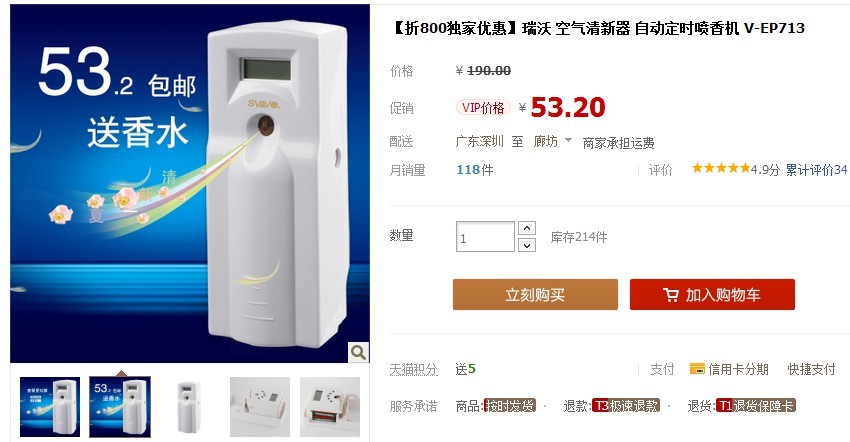This screenshot has width=850, height=442.
Task: Select the fourth thumbnail showing dispenser top
Action: [260, 407]
